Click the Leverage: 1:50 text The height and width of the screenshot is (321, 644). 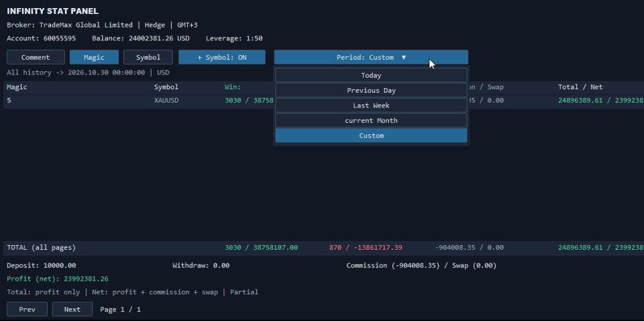(x=234, y=39)
